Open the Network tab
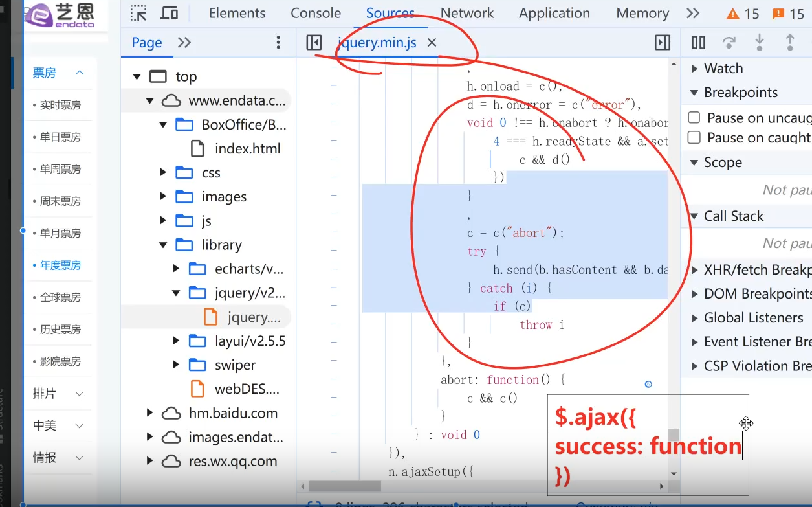This screenshot has height=507, width=812. pyautogui.click(x=467, y=13)
